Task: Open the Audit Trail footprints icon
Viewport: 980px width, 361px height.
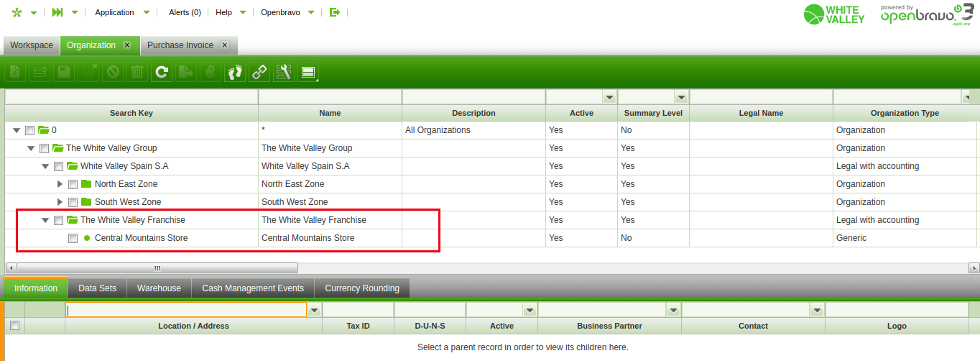Action: (x=235, y=72)
